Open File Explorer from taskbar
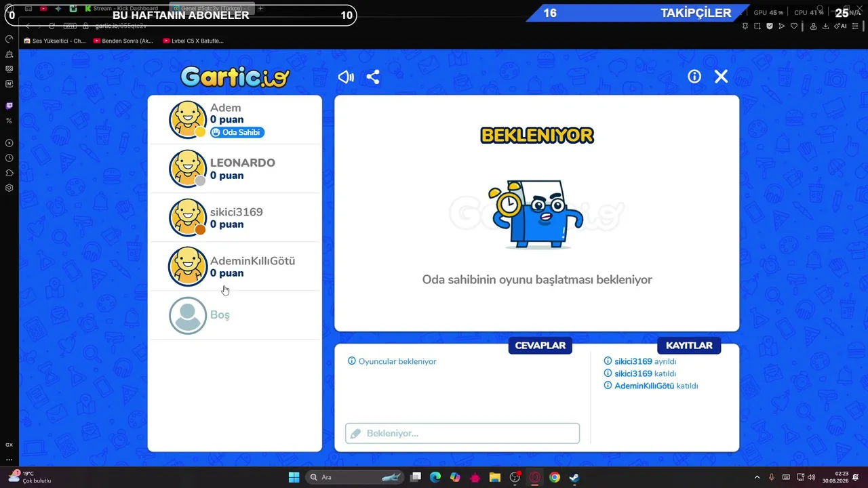 (495, 477)
